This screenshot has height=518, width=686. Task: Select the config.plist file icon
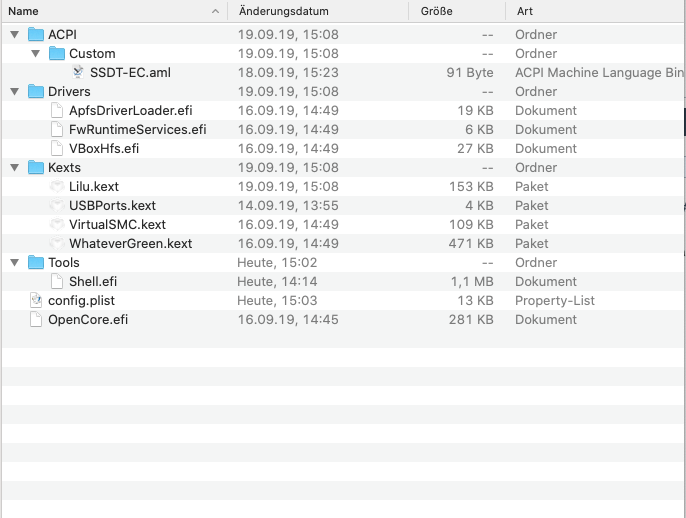tap(36, 300)
